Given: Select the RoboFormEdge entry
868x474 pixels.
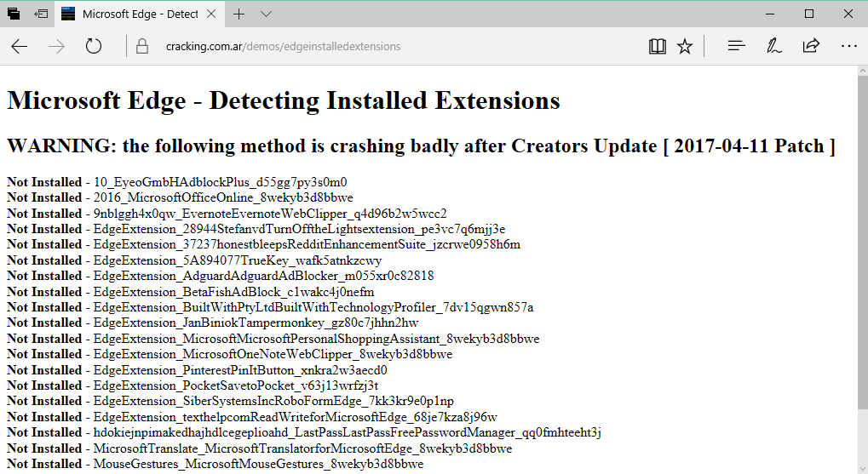Looking at the screenshot, I should (x=230, y=402).
